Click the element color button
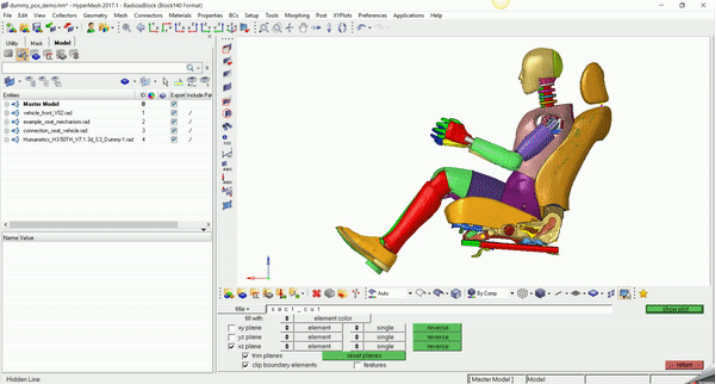 pyautogui.click(x=333, y=318)
